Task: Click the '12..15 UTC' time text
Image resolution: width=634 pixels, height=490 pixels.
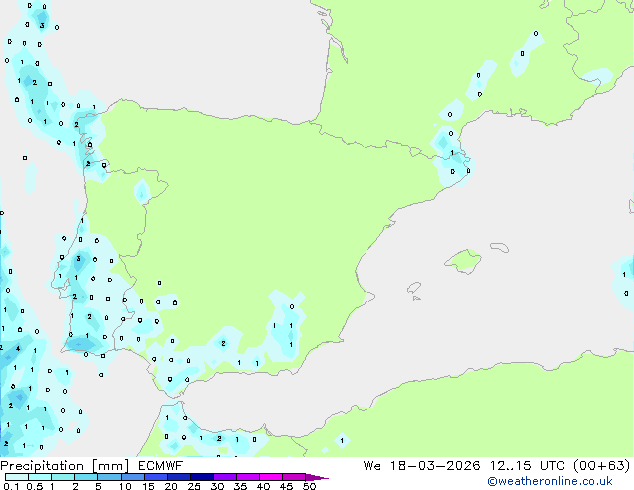Action: (x=527, y=466)
